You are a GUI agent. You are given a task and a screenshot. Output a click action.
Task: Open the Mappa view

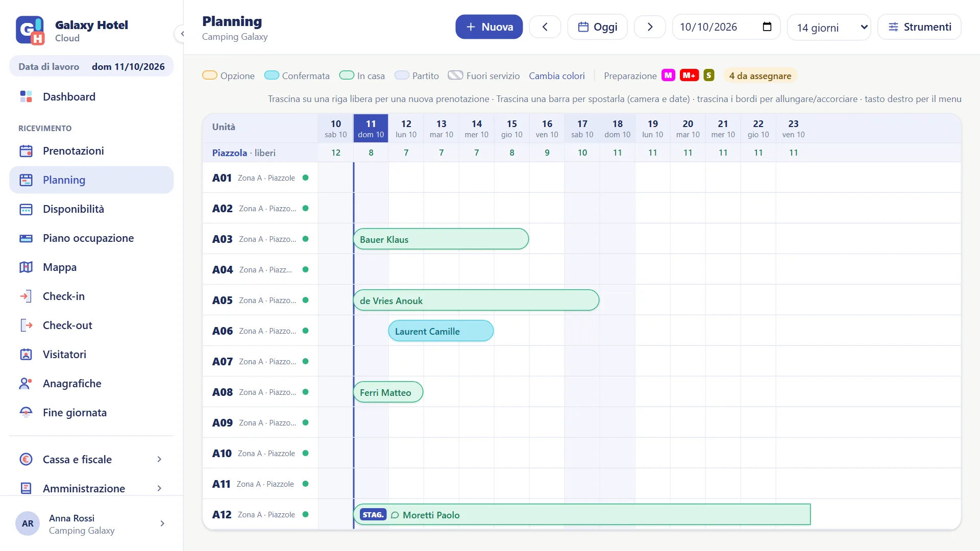tap(91, 267)
